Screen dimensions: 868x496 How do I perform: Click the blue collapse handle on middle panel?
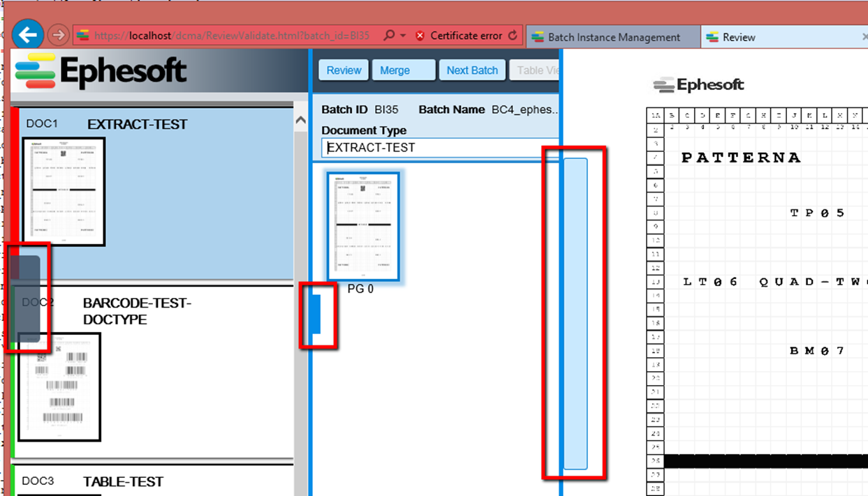316,314
